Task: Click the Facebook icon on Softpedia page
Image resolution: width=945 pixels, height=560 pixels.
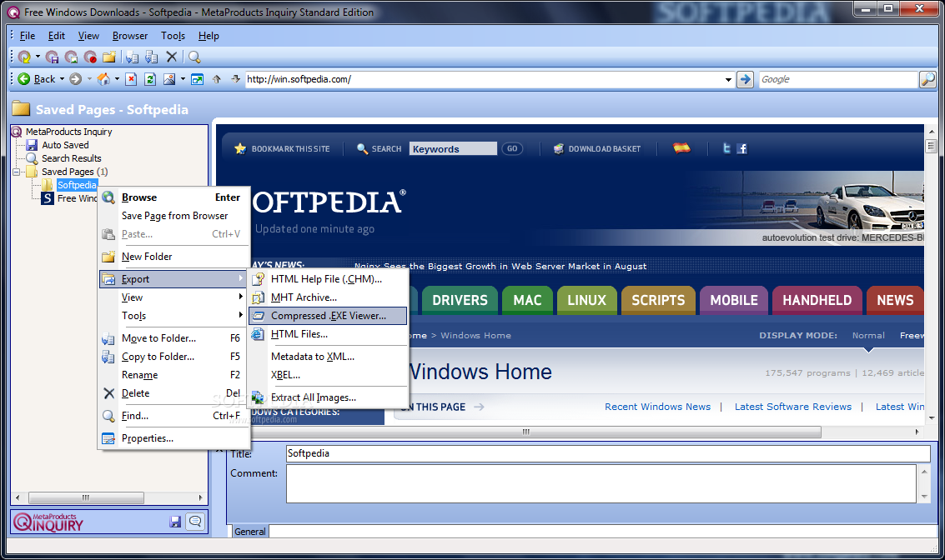Action: [x=741, y=148]
